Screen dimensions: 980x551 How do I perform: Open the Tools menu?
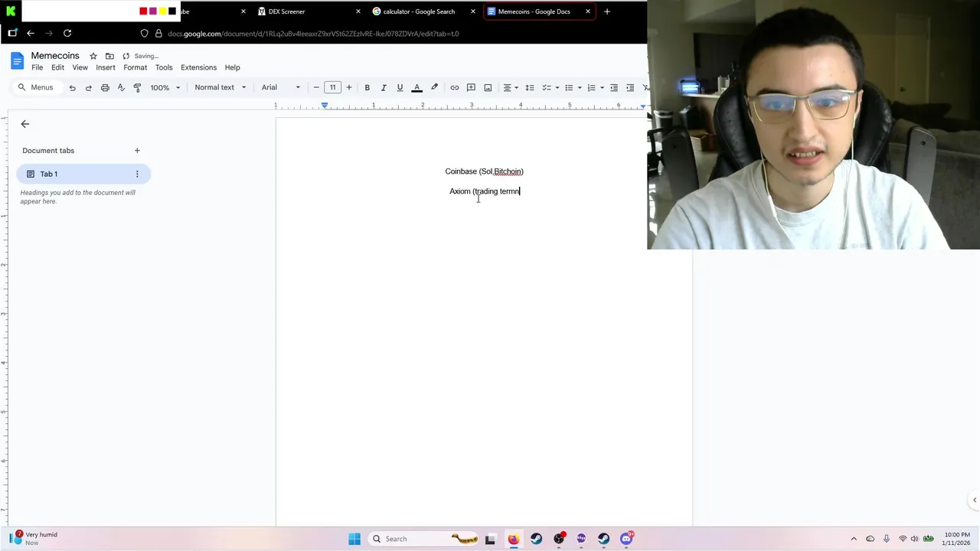(164, 67)
